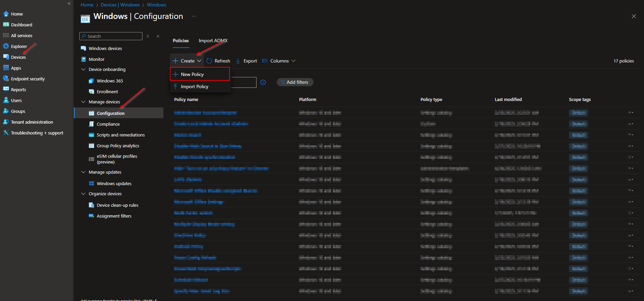The image size is (644, 301).
Task: Open Endpoint security shield icon
Action: (6, 79)
